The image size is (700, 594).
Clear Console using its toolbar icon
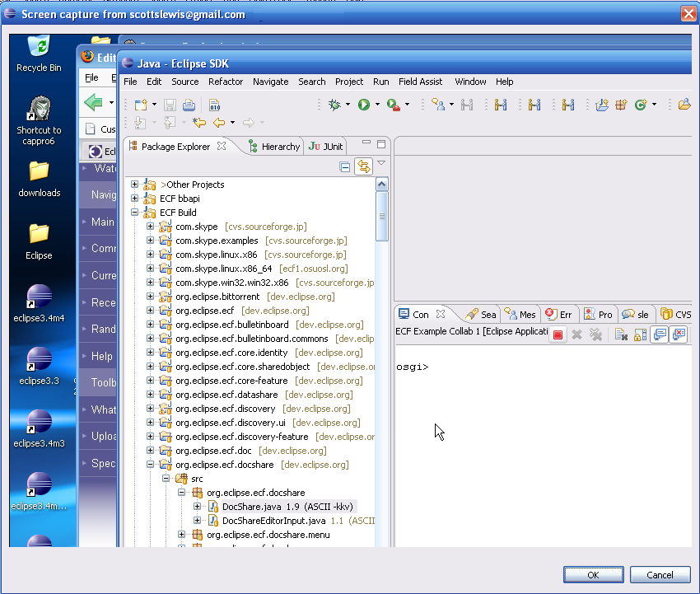[x=621, y=335]
